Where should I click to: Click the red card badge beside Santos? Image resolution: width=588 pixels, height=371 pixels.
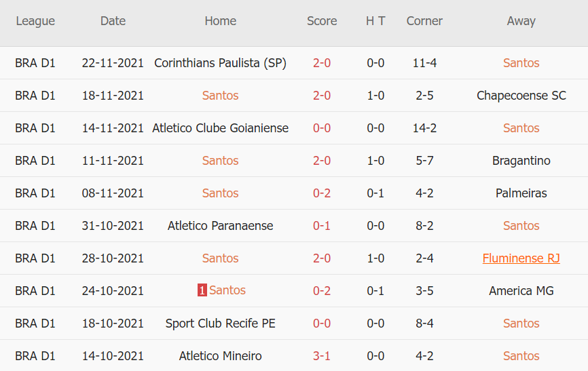202,290
